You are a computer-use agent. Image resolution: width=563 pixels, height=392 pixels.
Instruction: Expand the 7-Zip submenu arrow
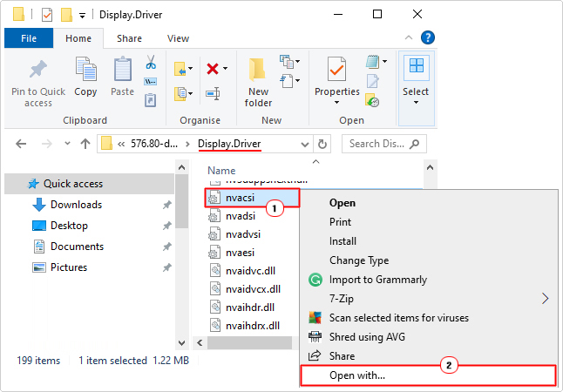coord(545,298)
